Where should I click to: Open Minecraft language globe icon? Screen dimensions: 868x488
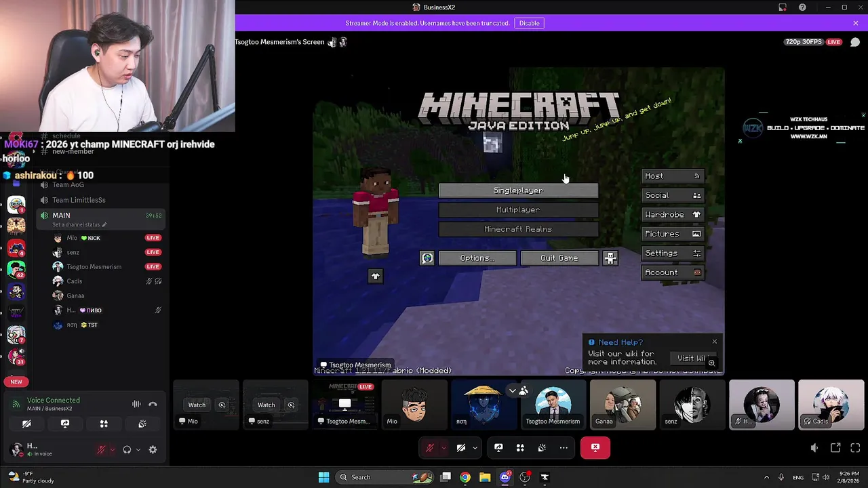coord(427,258)
